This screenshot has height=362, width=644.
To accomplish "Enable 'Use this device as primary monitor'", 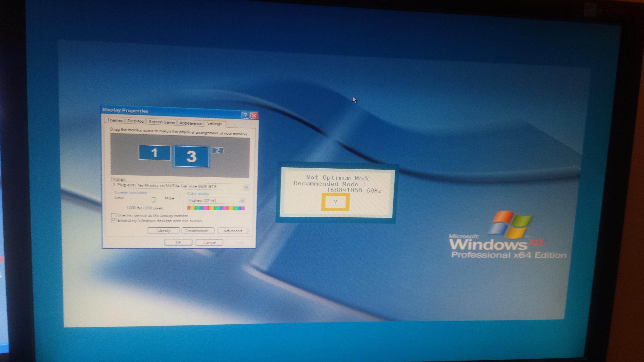I will [x=114, y=215].
